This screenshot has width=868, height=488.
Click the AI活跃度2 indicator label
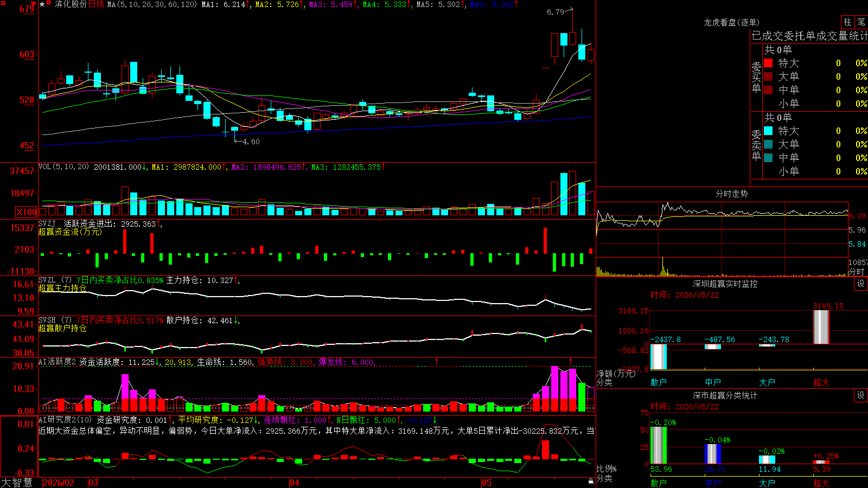coord(58,362)
